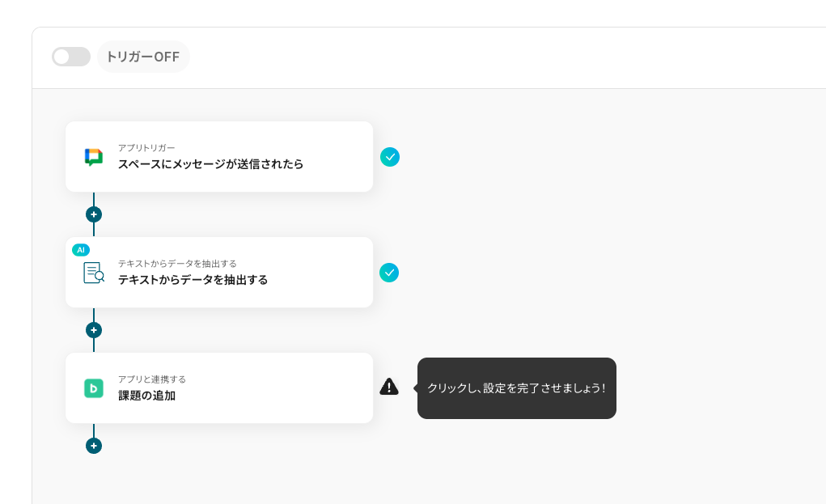826x504 pixels.
Task: Click the warning triangle beside 課題の追加
Action: [x=389, y=387]
